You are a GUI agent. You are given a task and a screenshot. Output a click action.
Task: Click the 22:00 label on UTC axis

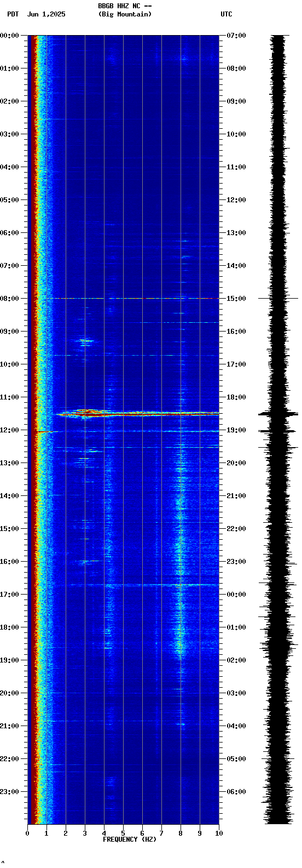click(x=236, y=529)
